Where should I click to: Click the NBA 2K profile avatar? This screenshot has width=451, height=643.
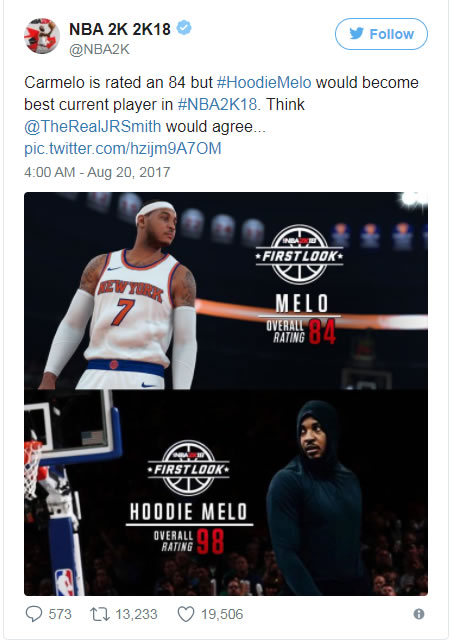click(x=42, y=36)
